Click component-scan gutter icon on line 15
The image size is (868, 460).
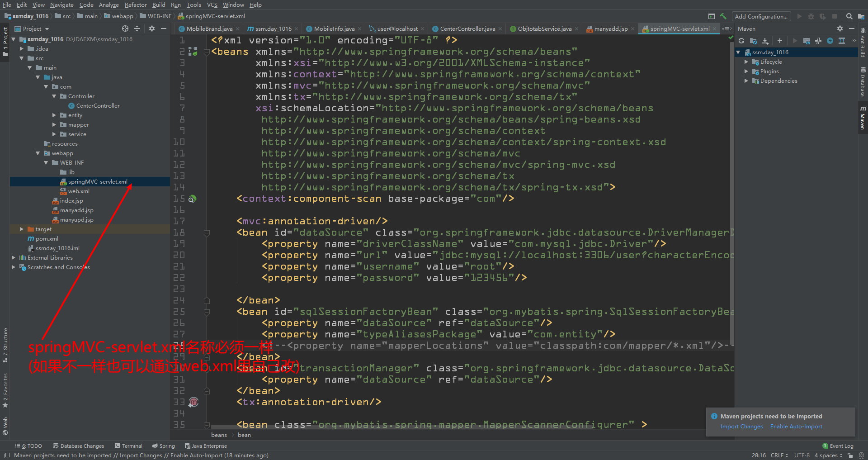pos(192,199)
